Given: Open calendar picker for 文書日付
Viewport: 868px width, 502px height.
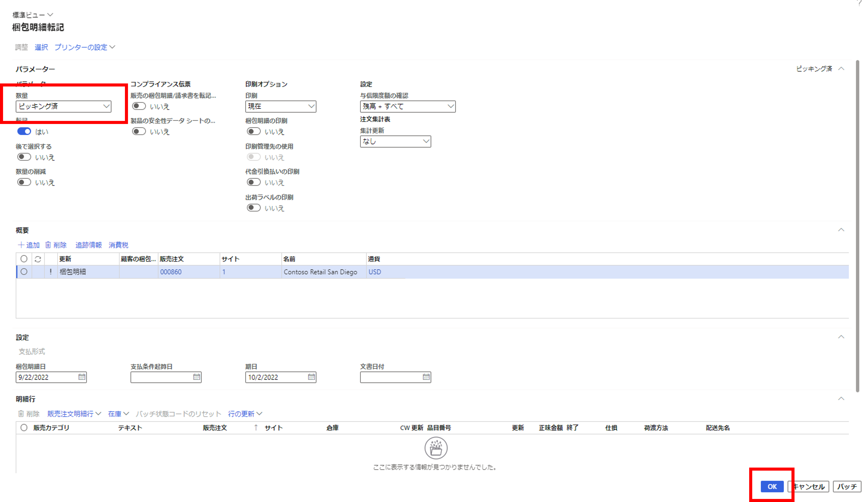Looking at the screenshot, I should tap(426, 377).
